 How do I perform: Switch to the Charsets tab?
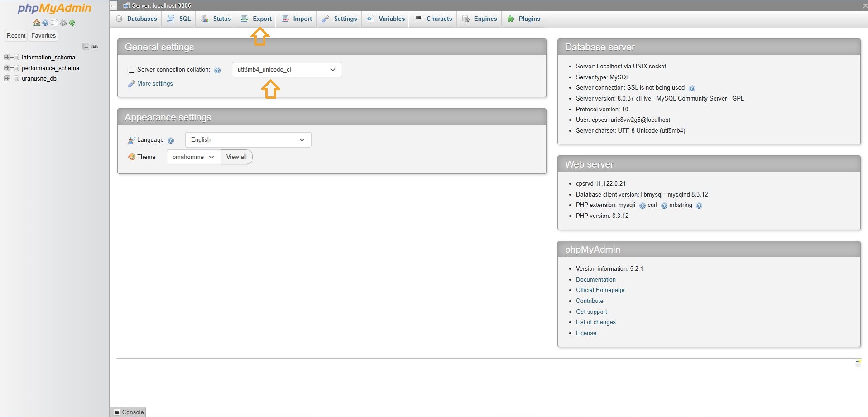pyautogui.click(x=434, y=19)
